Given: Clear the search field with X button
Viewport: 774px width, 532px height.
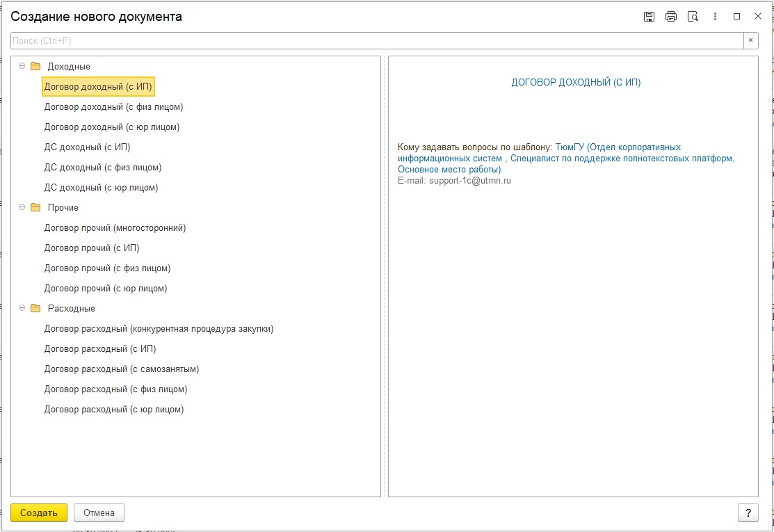Looking at the screenshot, I should [750, 41].
